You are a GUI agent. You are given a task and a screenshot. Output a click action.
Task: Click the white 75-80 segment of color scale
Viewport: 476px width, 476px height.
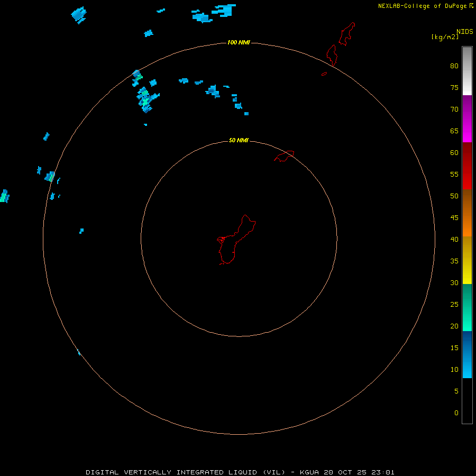tap(467, 71)
